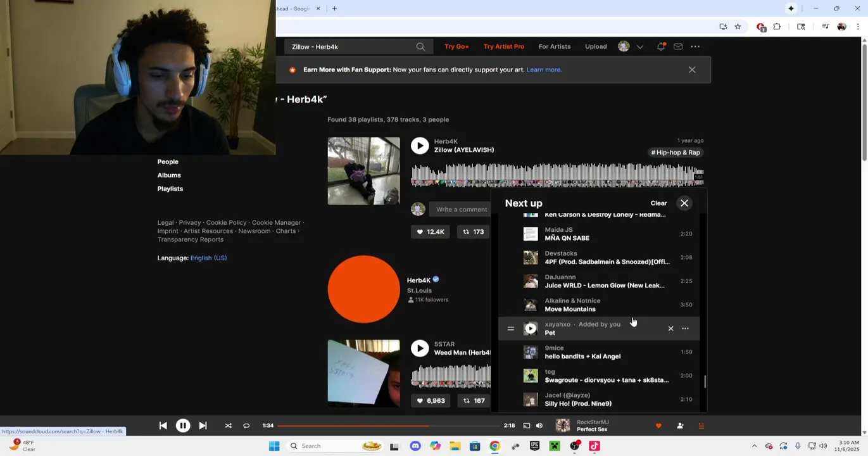The image size is (868, 456).
Task: Filter search results by Playlists
Action: (170, 189)
